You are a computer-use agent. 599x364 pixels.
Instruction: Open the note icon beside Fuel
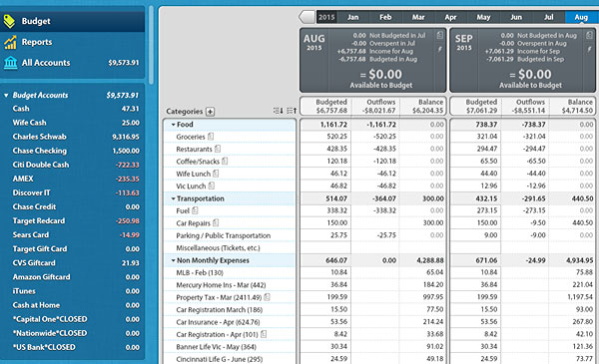click(195, 210)
